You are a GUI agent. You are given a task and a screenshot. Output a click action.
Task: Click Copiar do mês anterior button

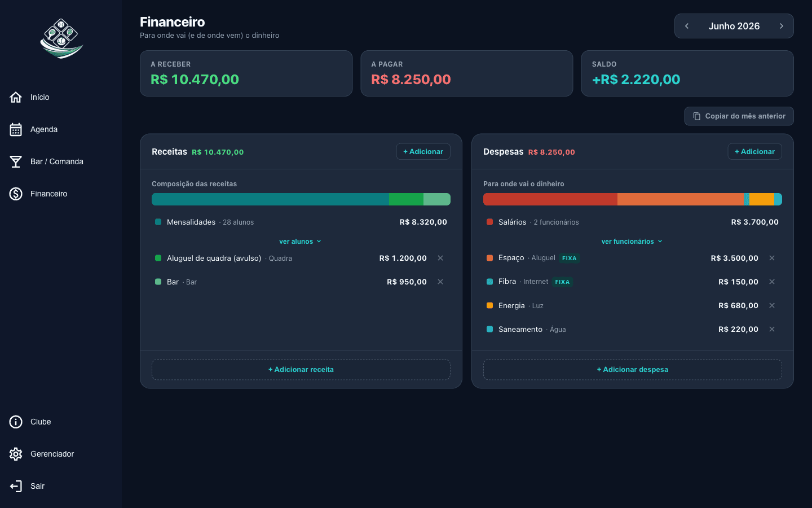(x=739, y=116)
